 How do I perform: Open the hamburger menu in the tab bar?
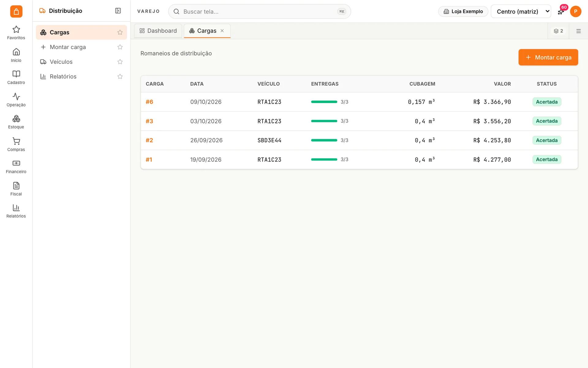(x=579, y=31)
